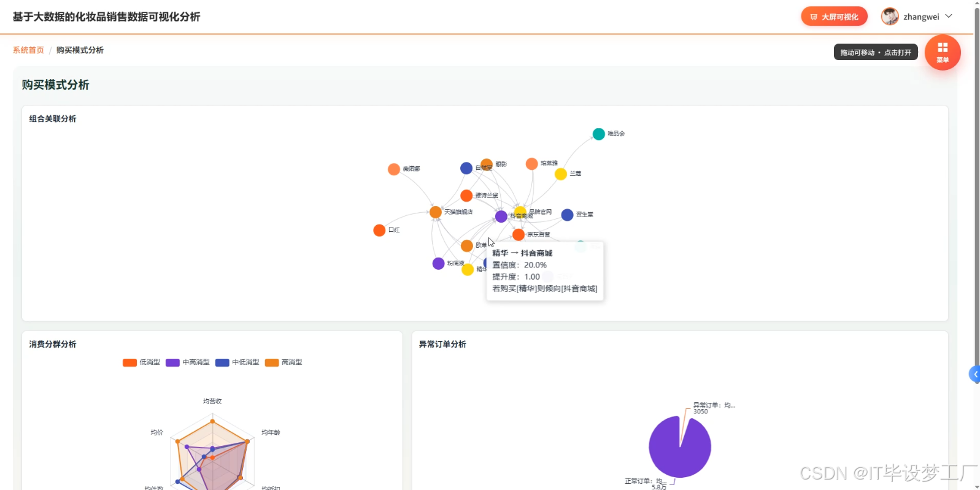Click the 组合关联分析 card title
980x490 pixels.
[x=53, y=119]
